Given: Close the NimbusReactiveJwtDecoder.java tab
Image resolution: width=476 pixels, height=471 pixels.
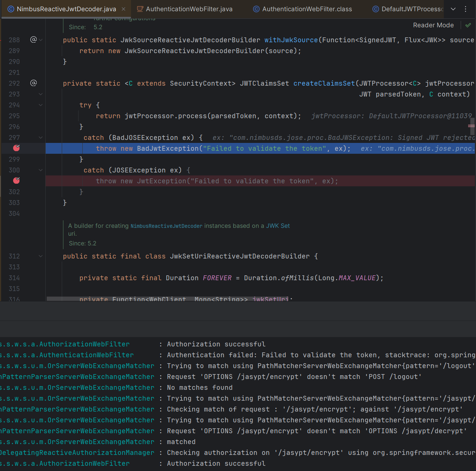Looking at the screenshot, I should tap(123, 9).
